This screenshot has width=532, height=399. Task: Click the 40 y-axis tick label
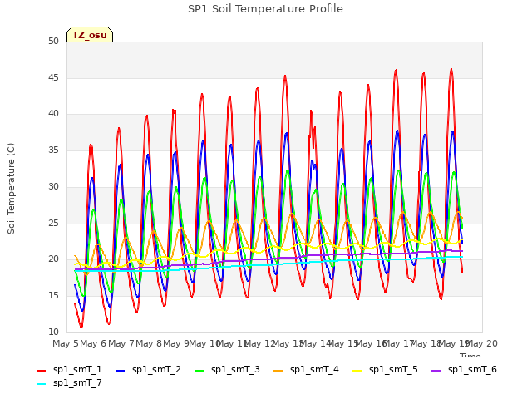(53, 114)
